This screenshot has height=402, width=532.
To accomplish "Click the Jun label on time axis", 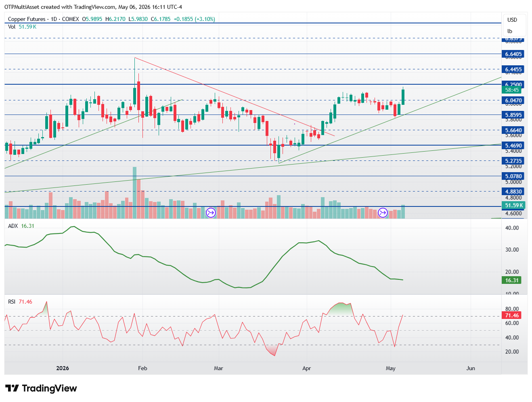I will click(x=470, y=368).
